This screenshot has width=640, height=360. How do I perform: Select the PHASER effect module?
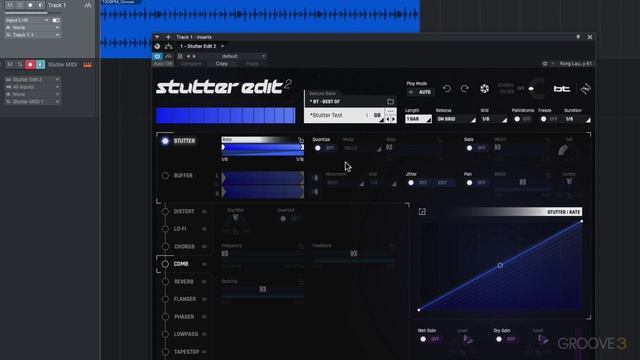(184, 317)
